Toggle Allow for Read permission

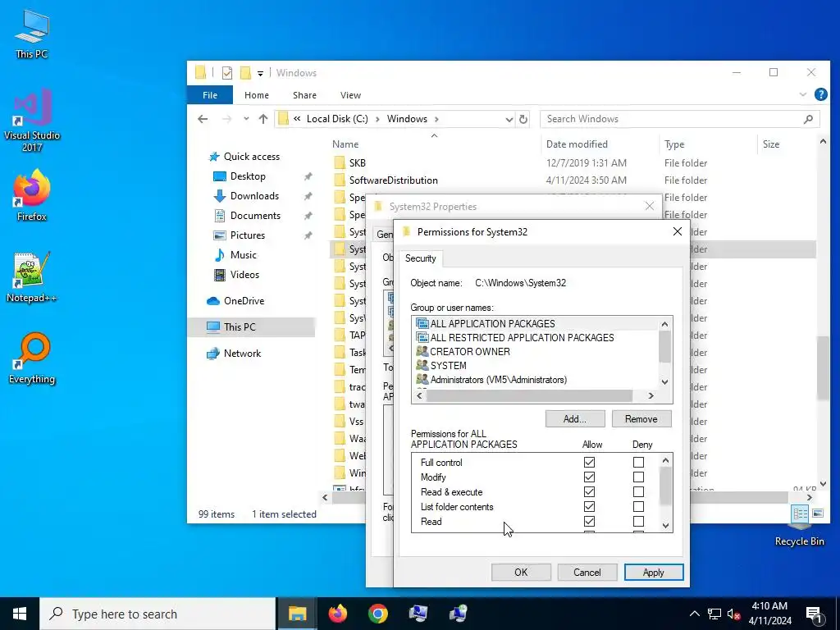point(589,521)
